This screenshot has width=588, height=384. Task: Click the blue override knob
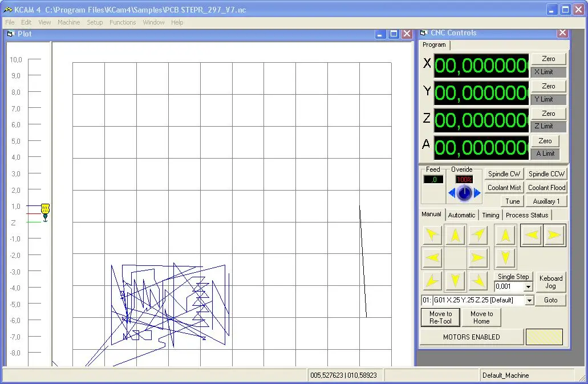(x=465, y=193)
